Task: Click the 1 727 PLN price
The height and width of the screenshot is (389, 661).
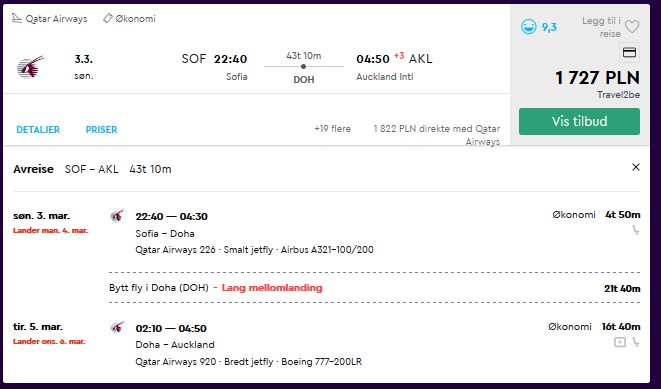Action: click(x=597, y=78)
